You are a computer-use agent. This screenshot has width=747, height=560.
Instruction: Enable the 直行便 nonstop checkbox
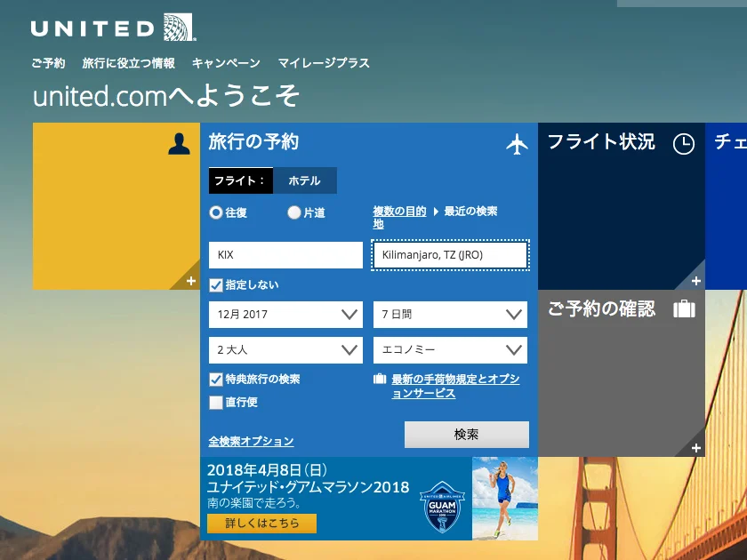216,403
